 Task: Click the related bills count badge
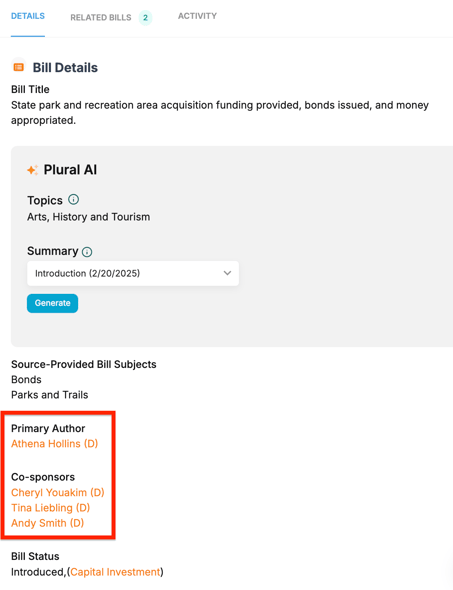pos(145,18)
